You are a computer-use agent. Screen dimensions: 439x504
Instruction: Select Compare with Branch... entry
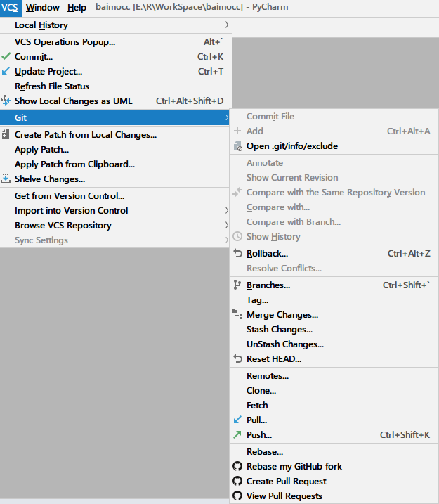334,222
